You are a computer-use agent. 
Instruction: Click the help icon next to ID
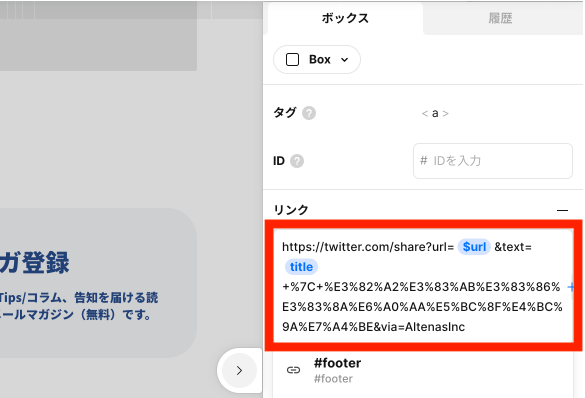click(x=297, y=161)
